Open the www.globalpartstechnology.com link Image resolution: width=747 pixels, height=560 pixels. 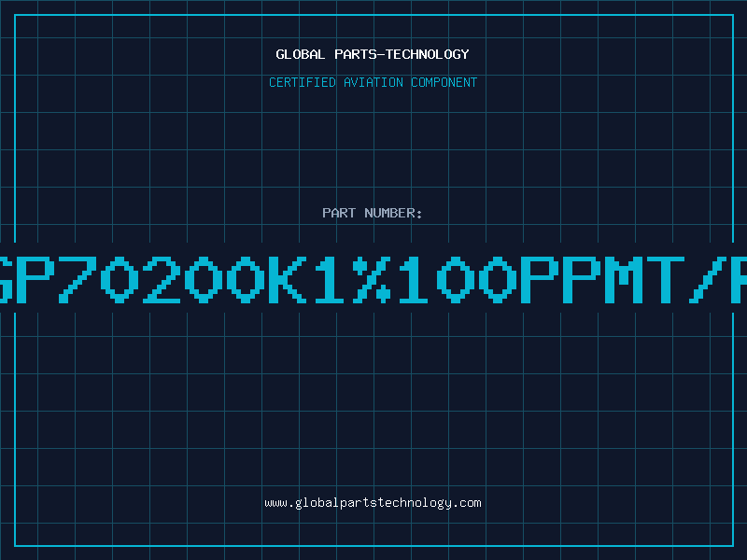pyautogui.click(x=373, y=503)
